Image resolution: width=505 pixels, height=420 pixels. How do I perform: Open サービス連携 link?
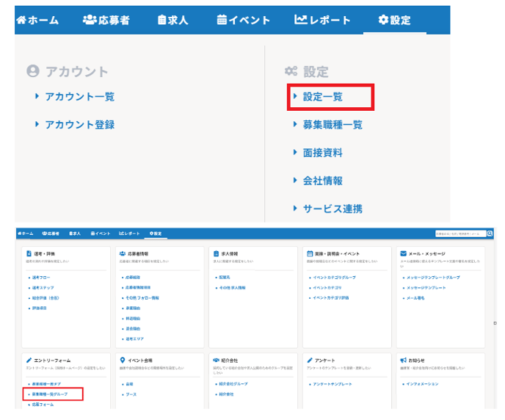click(333, 209)
